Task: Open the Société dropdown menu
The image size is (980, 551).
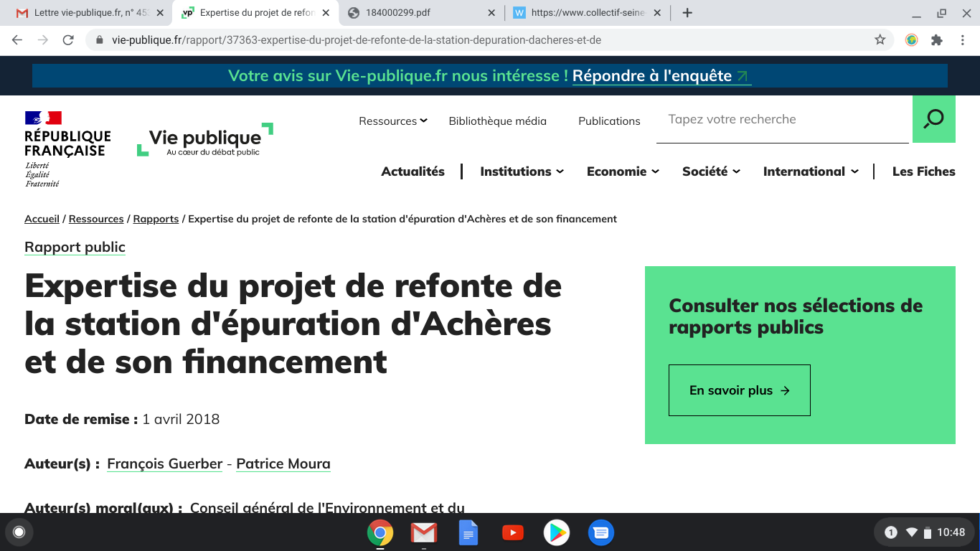Action: click(x=711, y=171)
